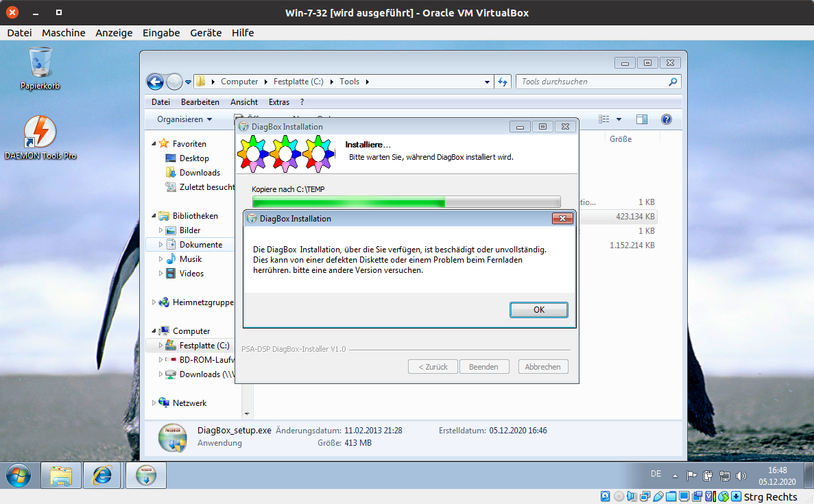Change the view with the view mode icon
The image size is (814, 504).
tap(603, 119)
